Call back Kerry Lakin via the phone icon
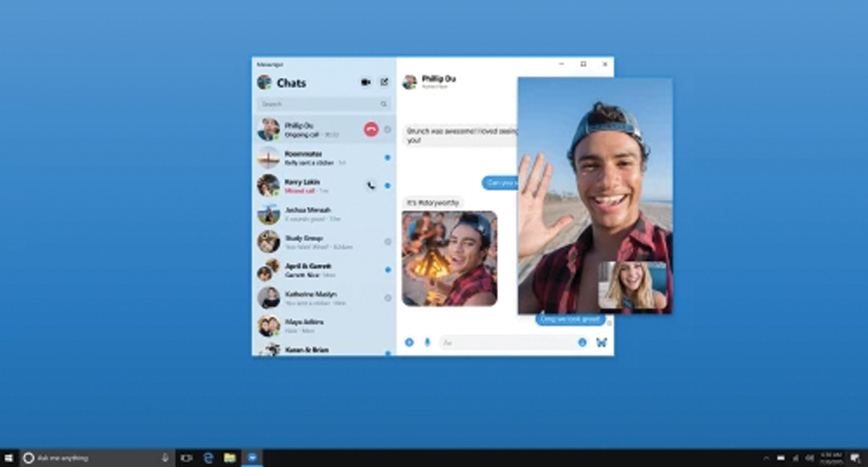 click(x=370, y=185)
